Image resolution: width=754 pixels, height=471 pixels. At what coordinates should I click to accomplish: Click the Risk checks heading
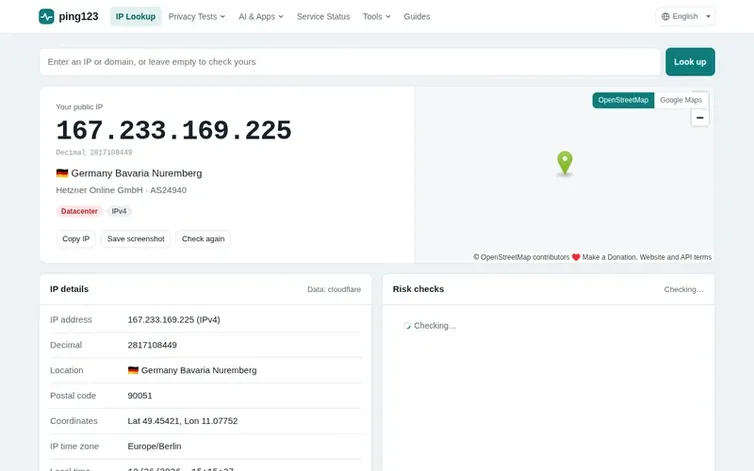tap(418, 289)
